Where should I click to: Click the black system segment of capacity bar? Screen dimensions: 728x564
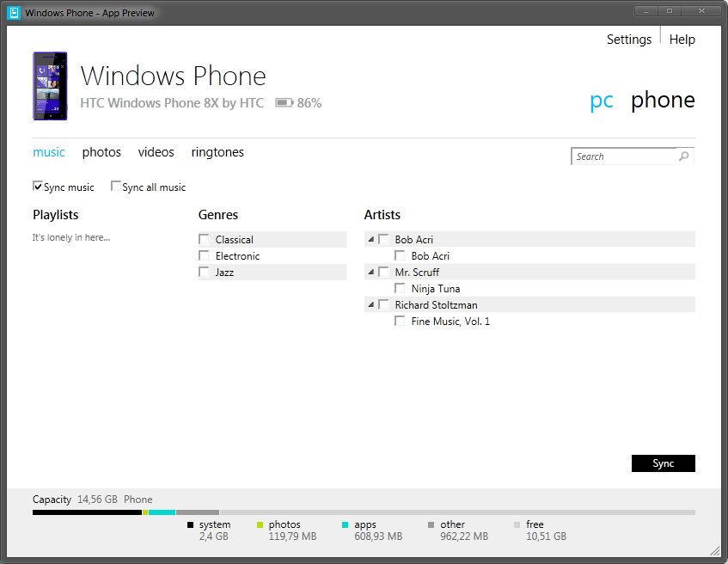[x=87, y=512]
